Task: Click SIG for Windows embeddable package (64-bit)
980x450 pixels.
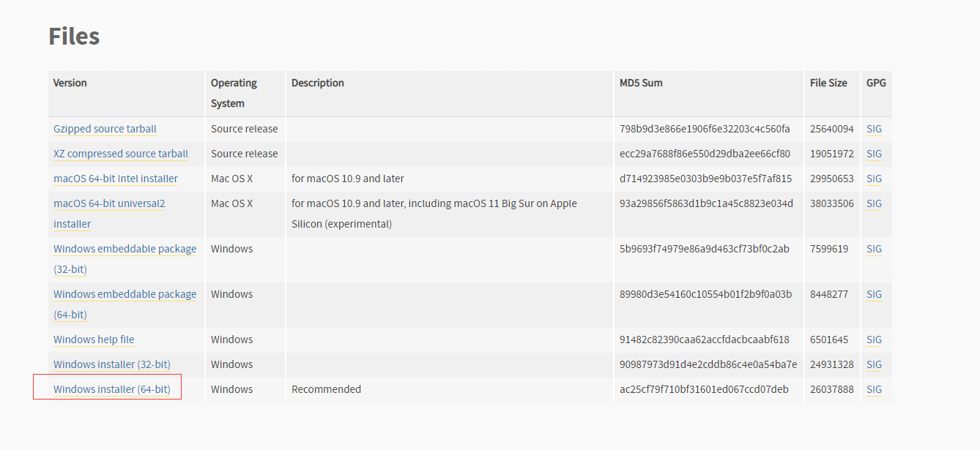Action: pos(874,294)
